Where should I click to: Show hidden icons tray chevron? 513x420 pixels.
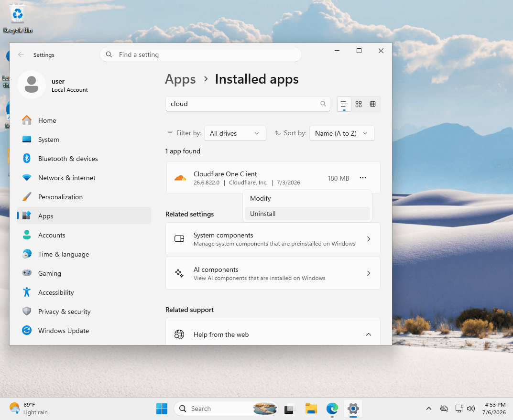click(x=428, y=409)
